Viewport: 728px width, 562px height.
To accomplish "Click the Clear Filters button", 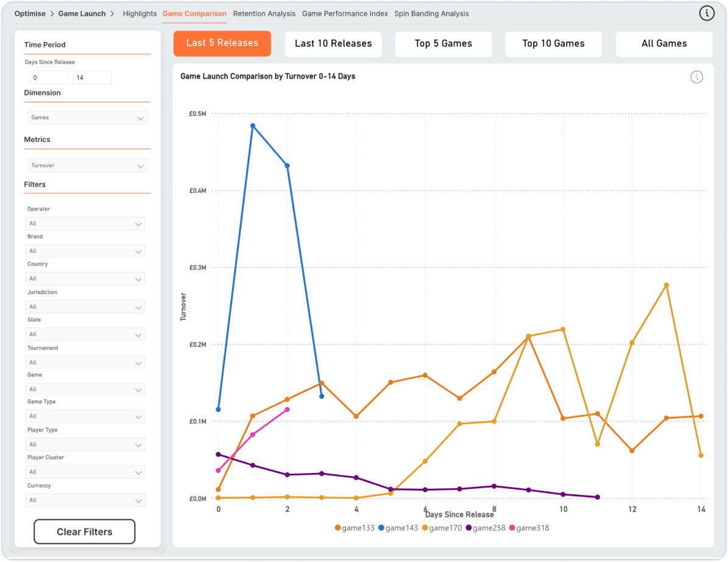I will point(85,532).
